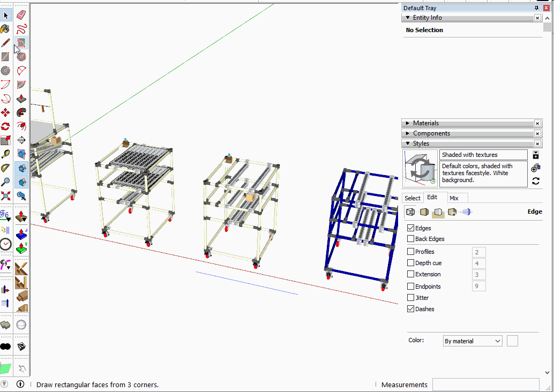Activate the Follow Me tool
Viewport: 554px width, 392px height.
21,112
